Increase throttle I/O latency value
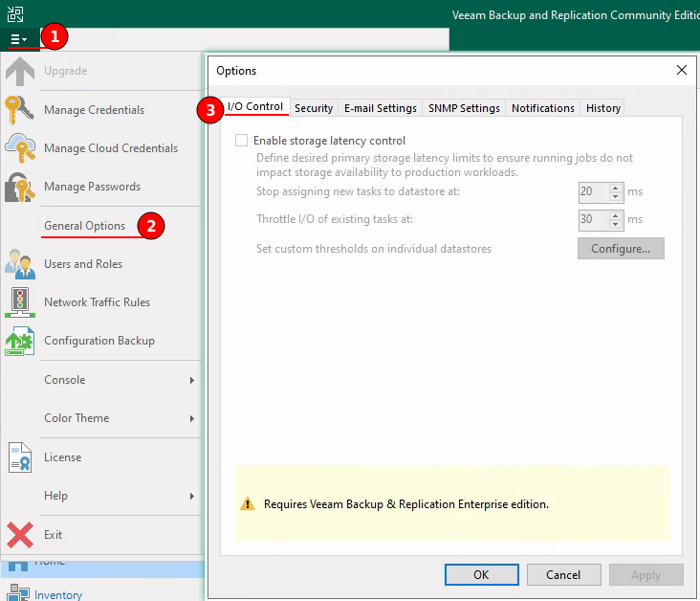 tap(616, 216)
